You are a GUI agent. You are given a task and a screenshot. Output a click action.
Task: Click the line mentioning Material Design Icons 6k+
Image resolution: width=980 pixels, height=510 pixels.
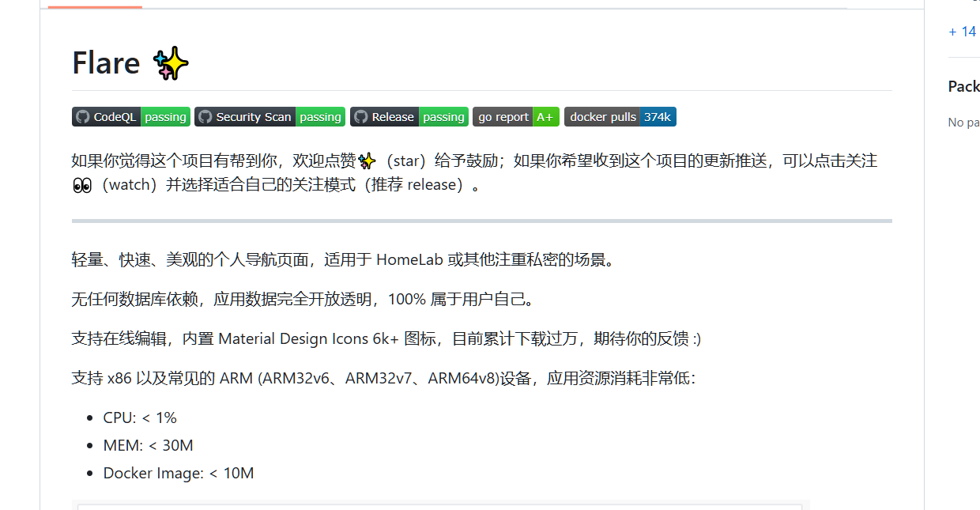point(386,338)
